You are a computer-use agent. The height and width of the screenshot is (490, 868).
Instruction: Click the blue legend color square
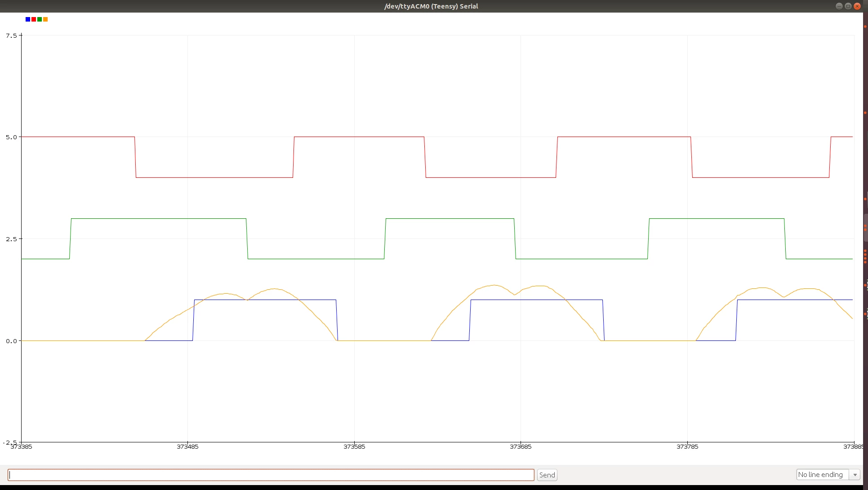click(x=28, y=19)
